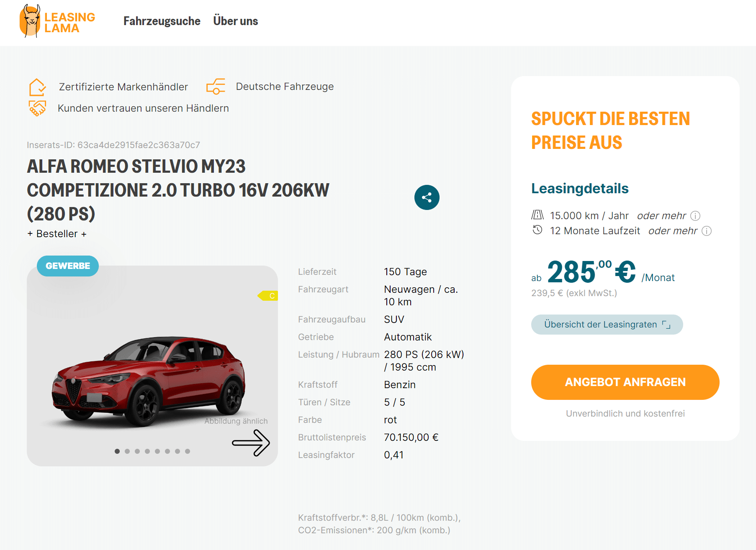Click the clock duration icon
Screen dimensions: 756x550
click(x=537, y=230)
